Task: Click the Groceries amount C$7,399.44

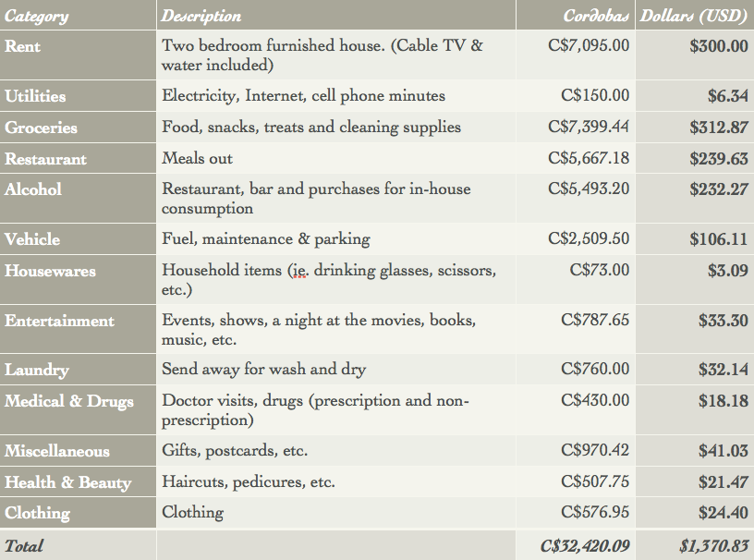Action: (589, 128)
